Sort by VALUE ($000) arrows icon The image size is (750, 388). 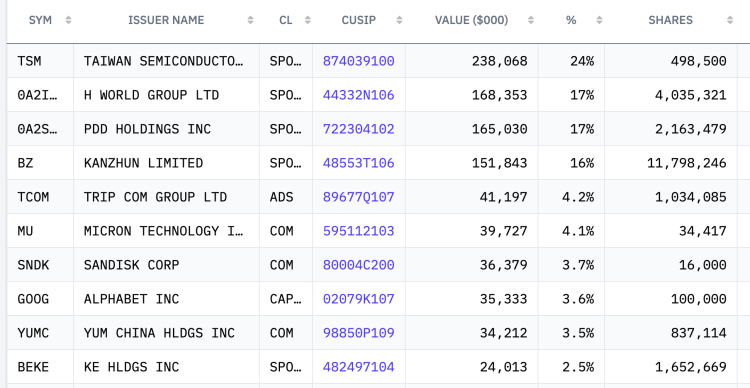point(530,20)
